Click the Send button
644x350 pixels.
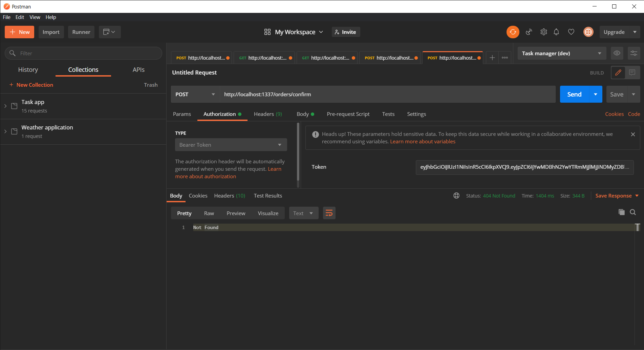tap(574, 94)
